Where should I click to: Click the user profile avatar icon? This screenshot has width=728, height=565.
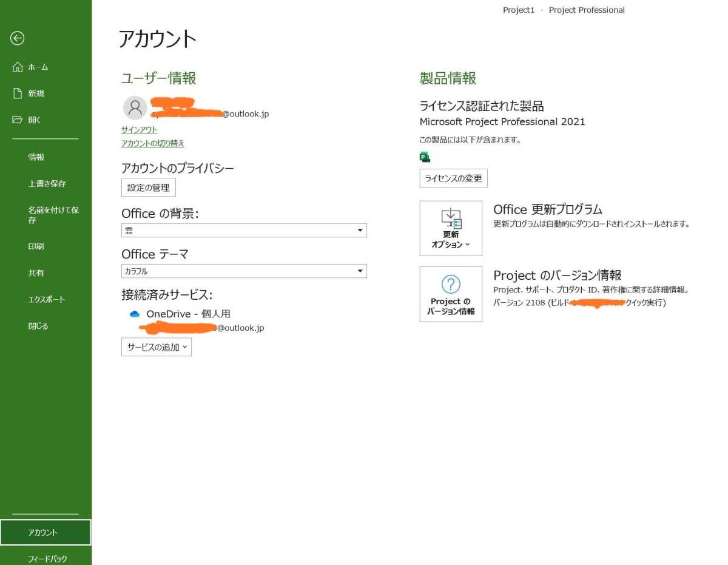coord(135,108)
